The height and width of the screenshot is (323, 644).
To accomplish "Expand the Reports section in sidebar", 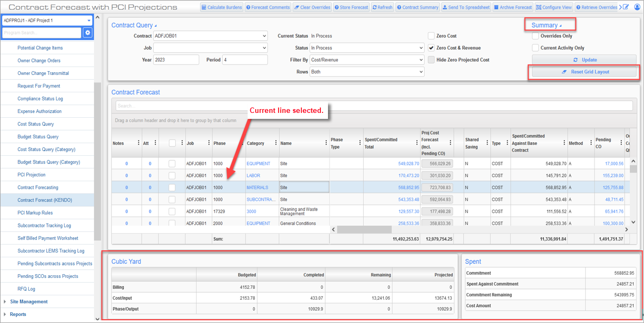I will [x=17, y=314].
